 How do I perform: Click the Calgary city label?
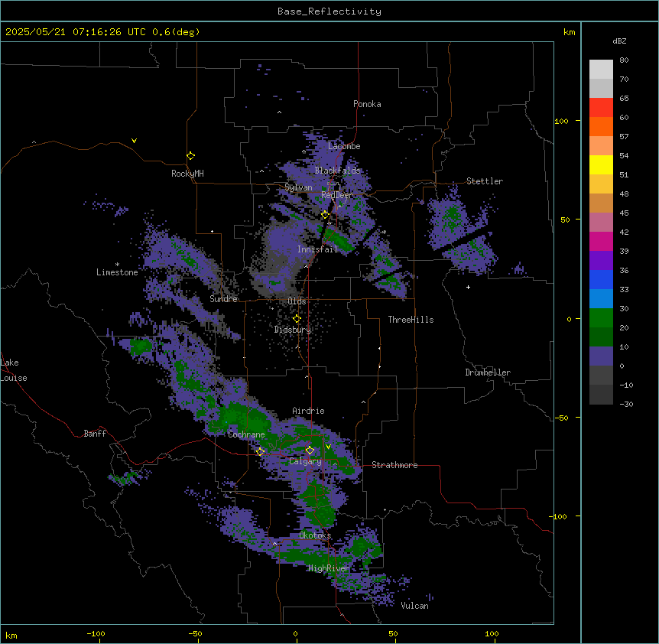[x=305, y=461]
